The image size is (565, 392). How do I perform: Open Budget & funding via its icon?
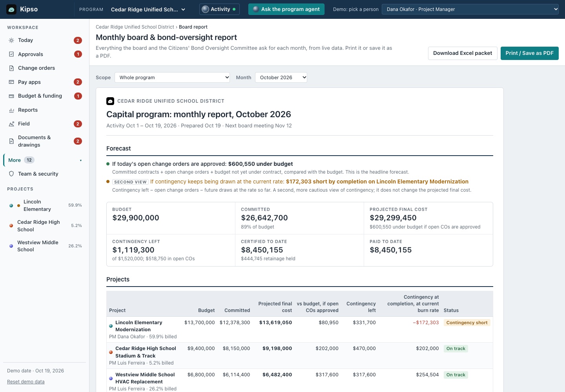[11, 96]
